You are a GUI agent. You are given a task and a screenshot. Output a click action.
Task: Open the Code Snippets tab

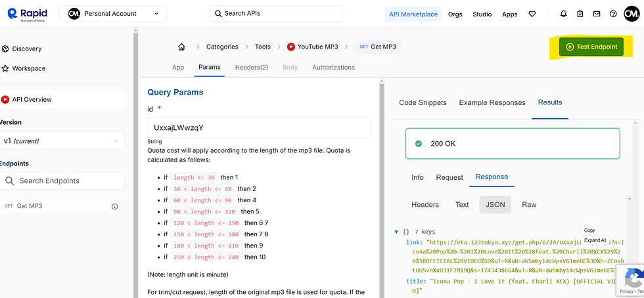coord(423,102)
